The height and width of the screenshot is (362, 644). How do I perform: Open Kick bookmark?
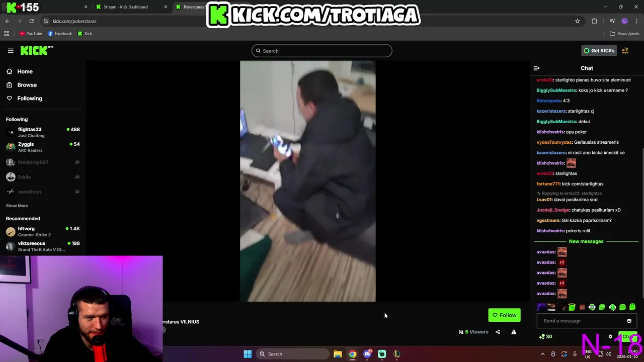click(85, 34)
